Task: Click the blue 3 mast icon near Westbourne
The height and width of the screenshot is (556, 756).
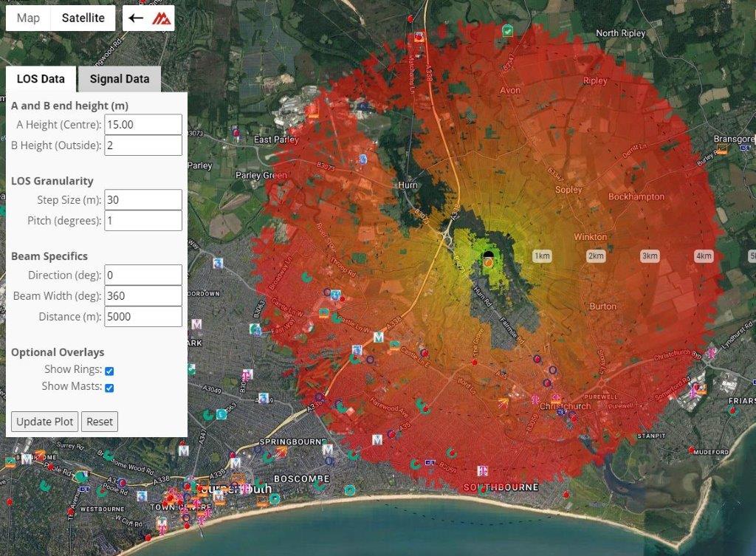Action: [x=141, y=495]
